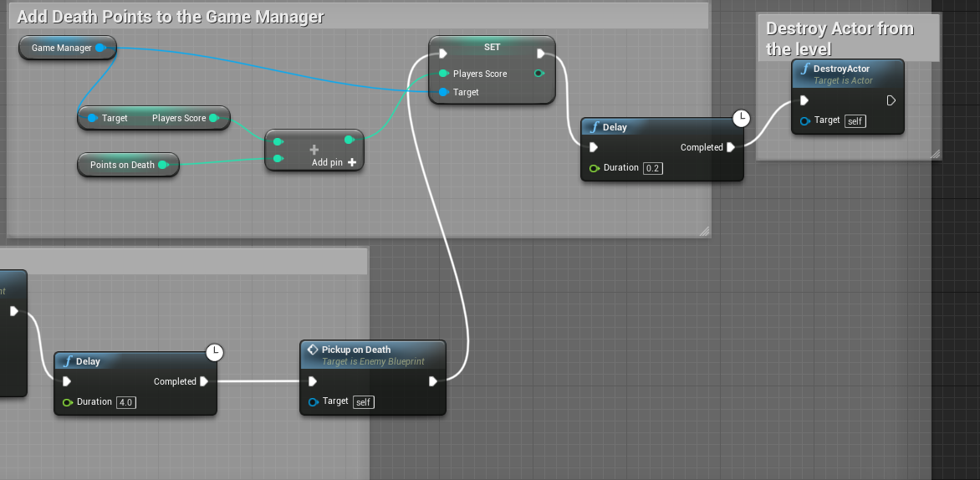Viewport: 980px width, 480px height.
Task: Click DestroyActor Target self field
Action: point(855,121)
